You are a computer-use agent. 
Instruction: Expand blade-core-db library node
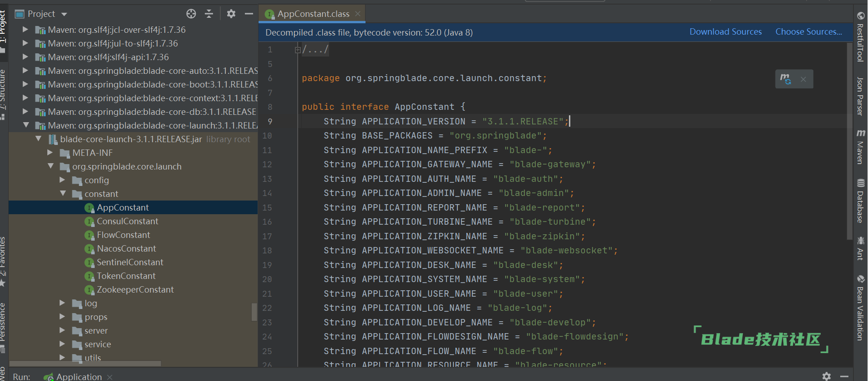(25, 112)
